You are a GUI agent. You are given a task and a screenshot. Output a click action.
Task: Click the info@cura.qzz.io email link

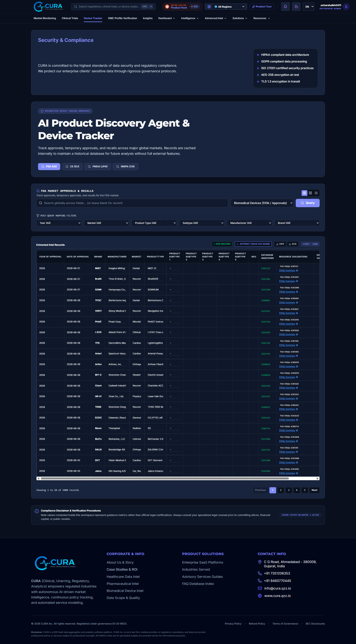[277, 588]
